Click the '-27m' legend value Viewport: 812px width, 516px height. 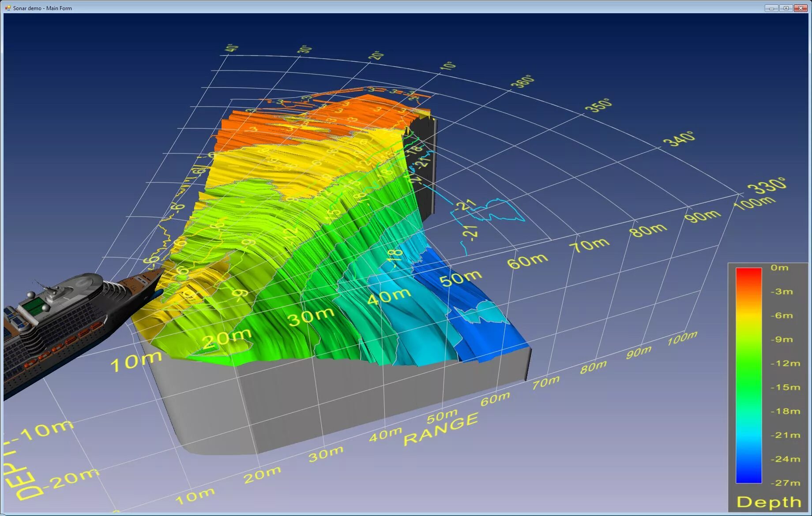(x=785, y=482)
